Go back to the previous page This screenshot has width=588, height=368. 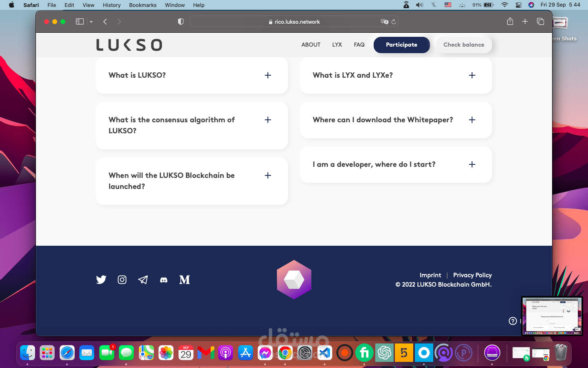[x=105, y=22]
